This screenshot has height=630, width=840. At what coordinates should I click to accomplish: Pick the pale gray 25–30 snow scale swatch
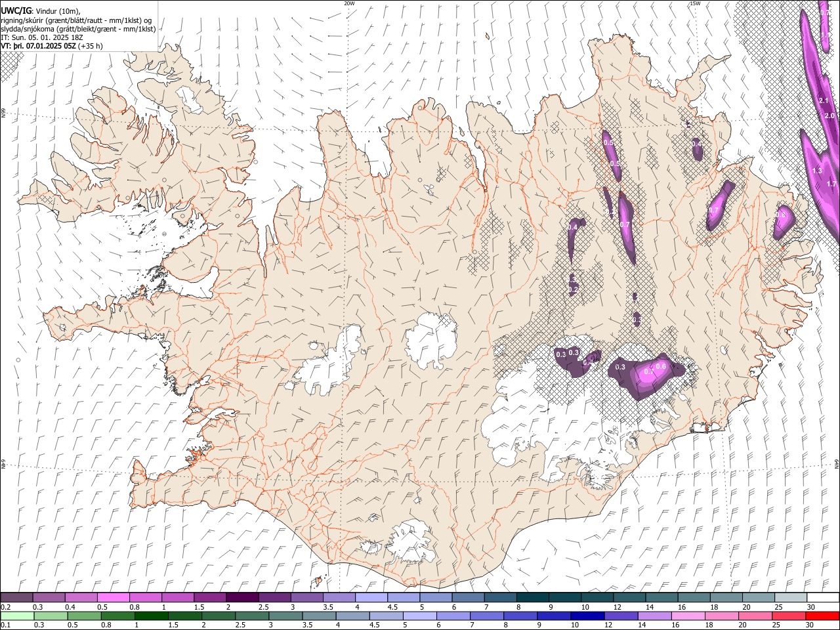tap(791, 597)
